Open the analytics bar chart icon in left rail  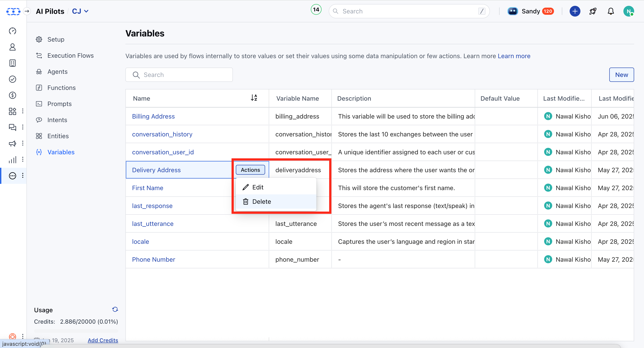click(x=13, y=159)
